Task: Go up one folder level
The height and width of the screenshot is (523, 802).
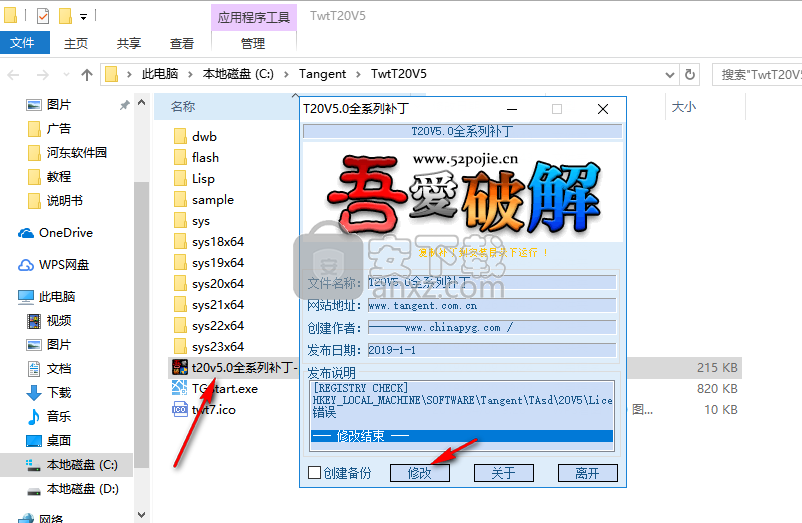Action: coord(87,75)
